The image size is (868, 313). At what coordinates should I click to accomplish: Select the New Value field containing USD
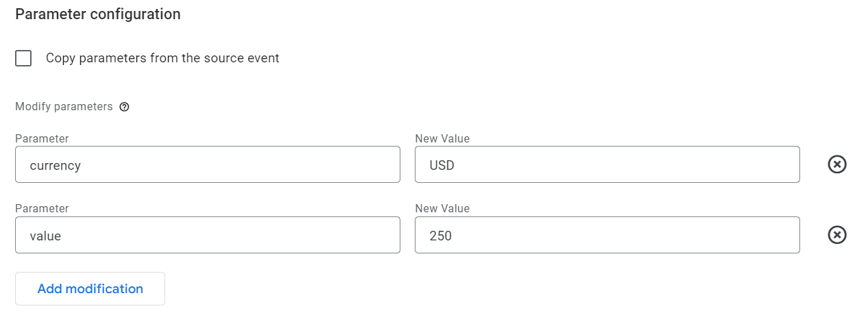coord(607,164)
